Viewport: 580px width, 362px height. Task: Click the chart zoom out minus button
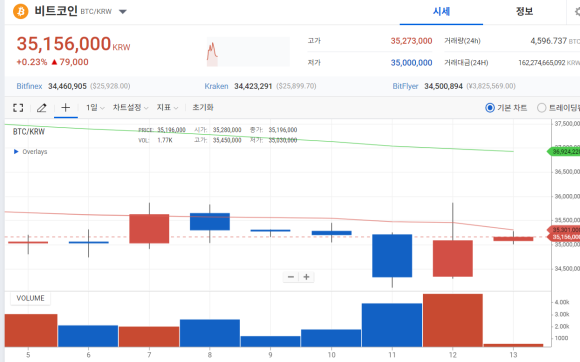[x=291, y=277]
